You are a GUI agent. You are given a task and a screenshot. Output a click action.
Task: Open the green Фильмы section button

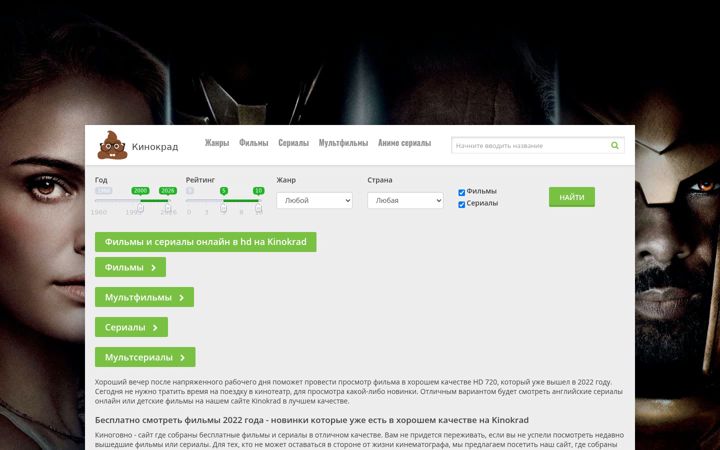[x=130, y=267]
